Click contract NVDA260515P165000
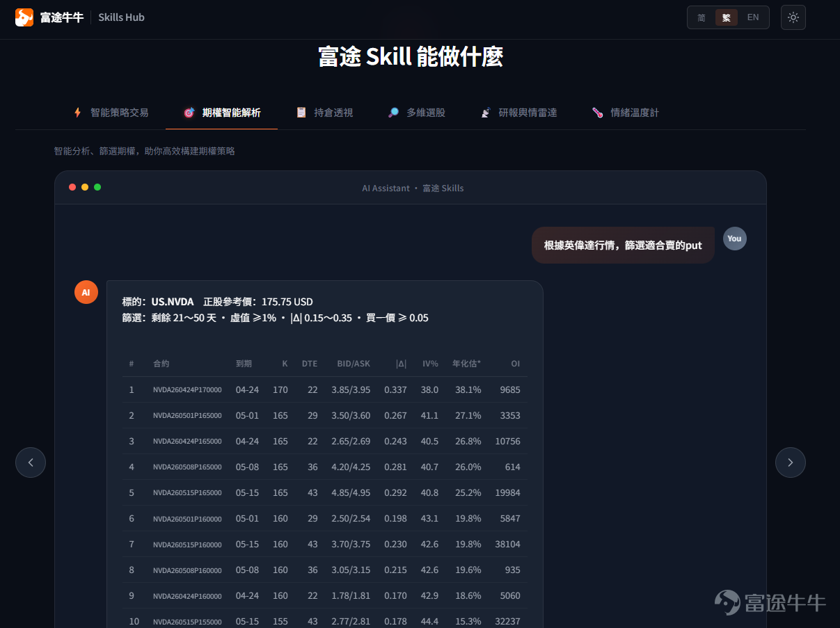This screenshot has width=840, height=628. (187, 493)
